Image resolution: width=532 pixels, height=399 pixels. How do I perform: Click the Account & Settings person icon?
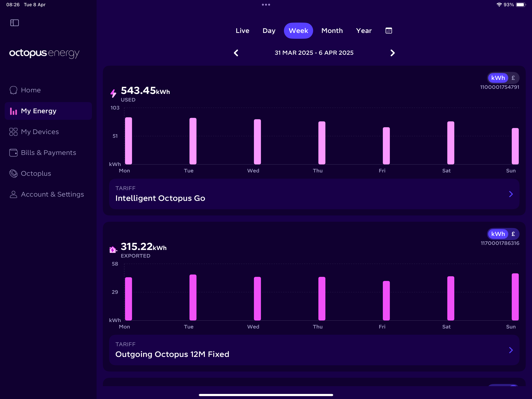[x=13, y=194]
